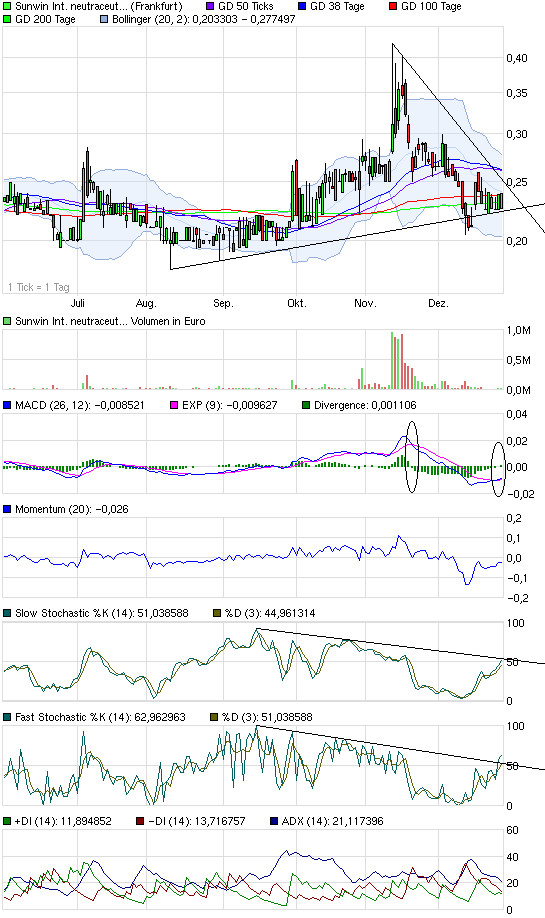
Task: Click Fast Stochastic %D value '51,038588'
Action: pyautogui.click(x=287, y=717)
